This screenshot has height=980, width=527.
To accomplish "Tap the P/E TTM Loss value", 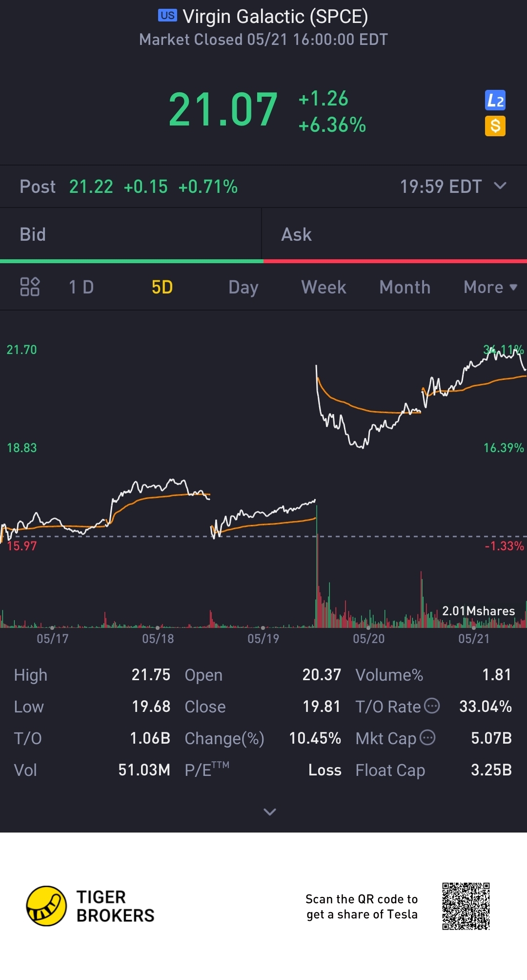I will (x=324, y=770).
